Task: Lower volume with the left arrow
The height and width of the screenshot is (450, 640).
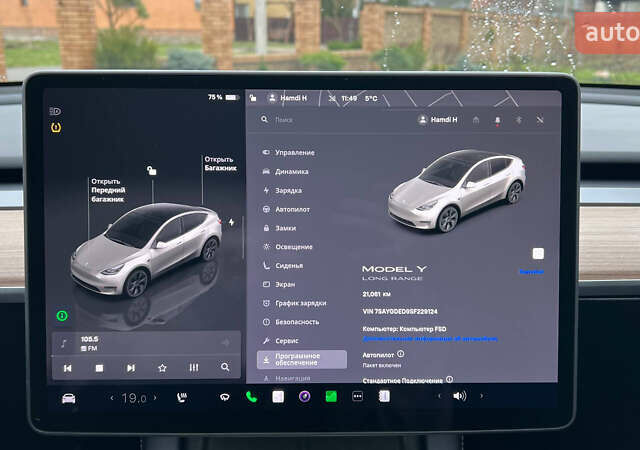Action: click(x=439, y=396)
